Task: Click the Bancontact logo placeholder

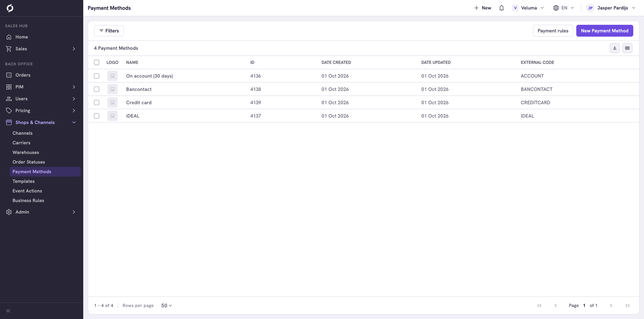Action: [x=113, y=89]
